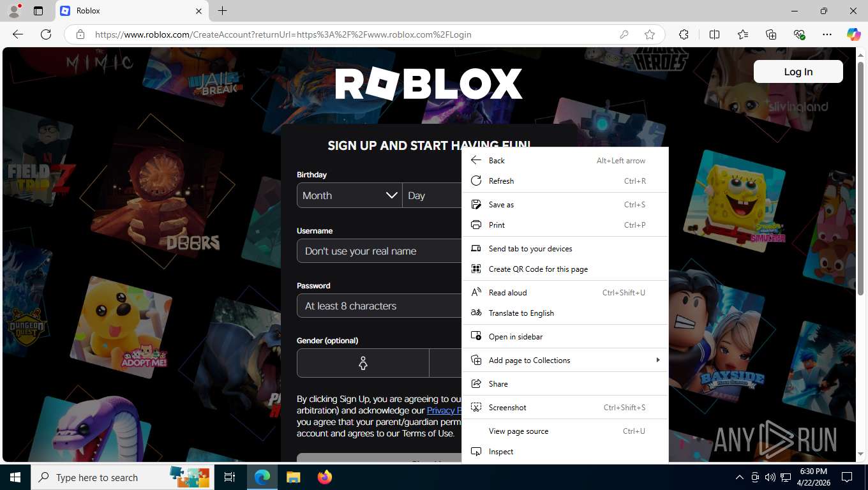Select Open in sidebar entry
The height and width of the screenshot is (490, 868).
pyautogui.click(x=565, y=336)
